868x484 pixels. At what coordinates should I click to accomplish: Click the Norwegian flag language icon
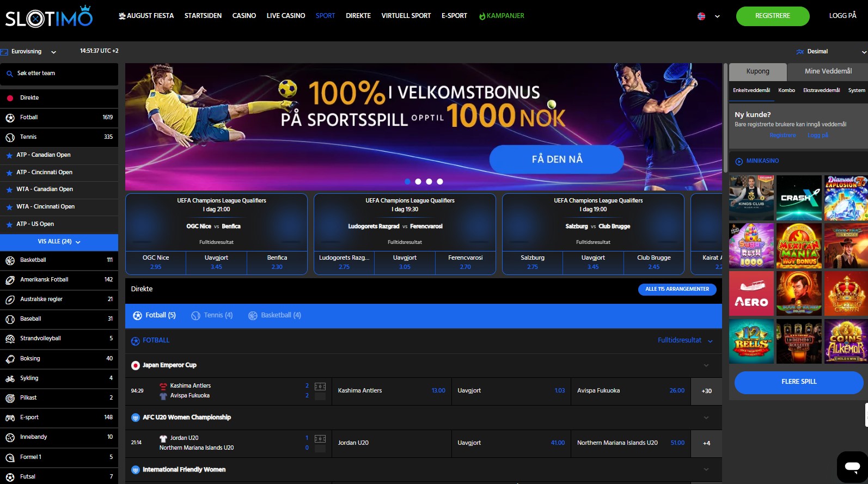point(701,16)
